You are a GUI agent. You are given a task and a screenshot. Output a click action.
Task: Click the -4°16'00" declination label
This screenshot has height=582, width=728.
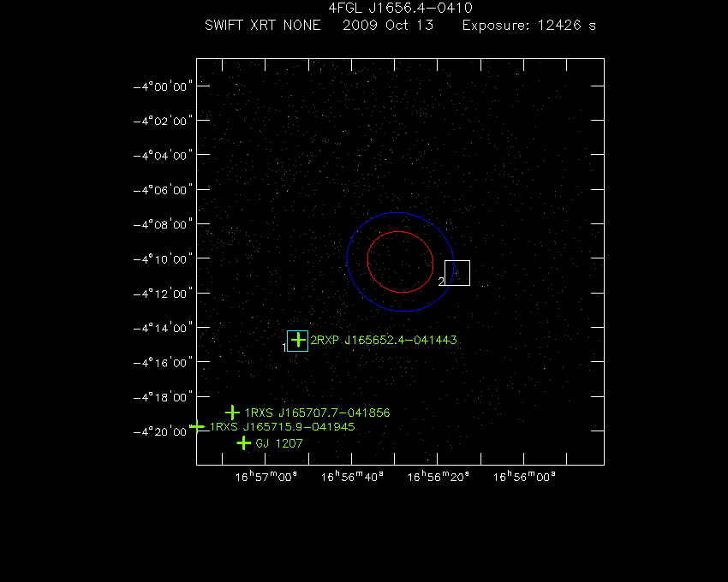(x=163, y=363)
